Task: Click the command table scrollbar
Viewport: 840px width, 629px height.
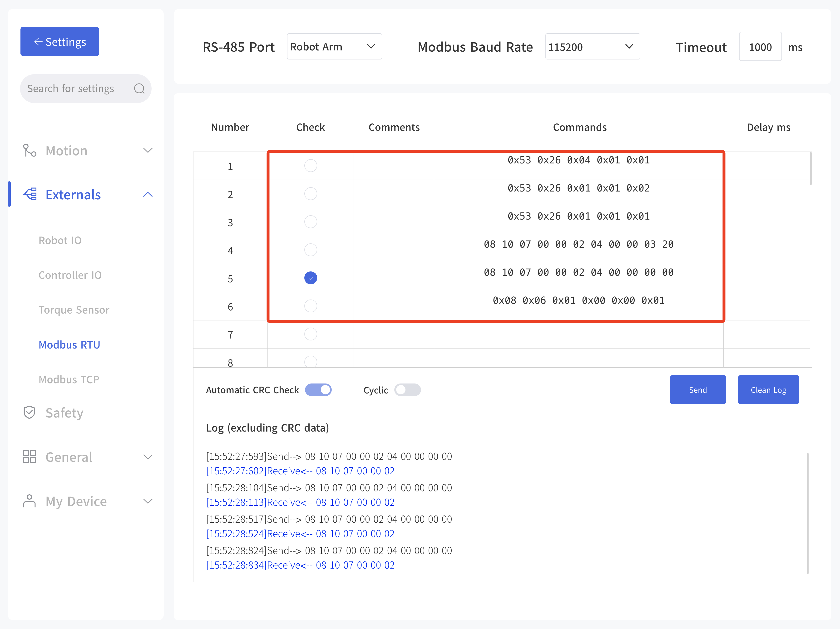Action: click(x=810, y=168)
